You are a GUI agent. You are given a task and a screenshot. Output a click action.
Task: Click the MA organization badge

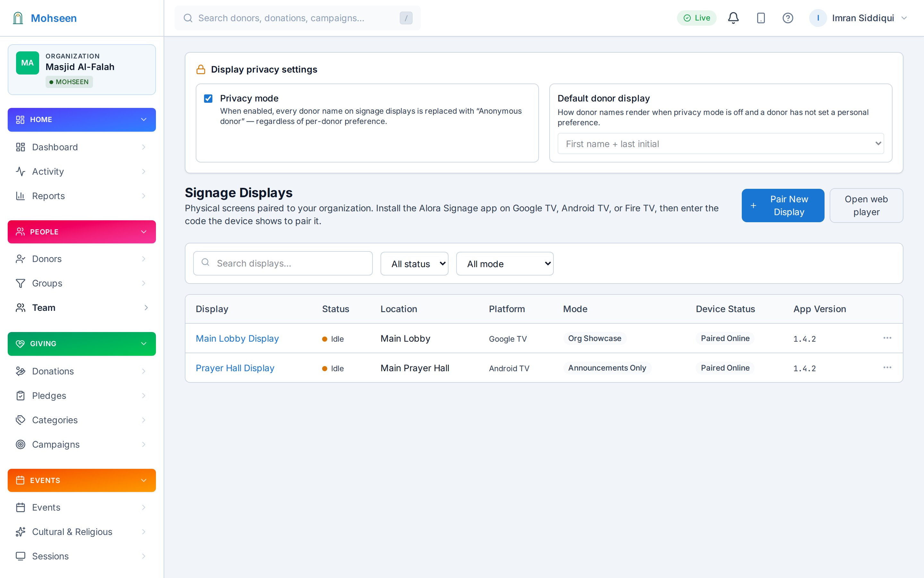28,63
